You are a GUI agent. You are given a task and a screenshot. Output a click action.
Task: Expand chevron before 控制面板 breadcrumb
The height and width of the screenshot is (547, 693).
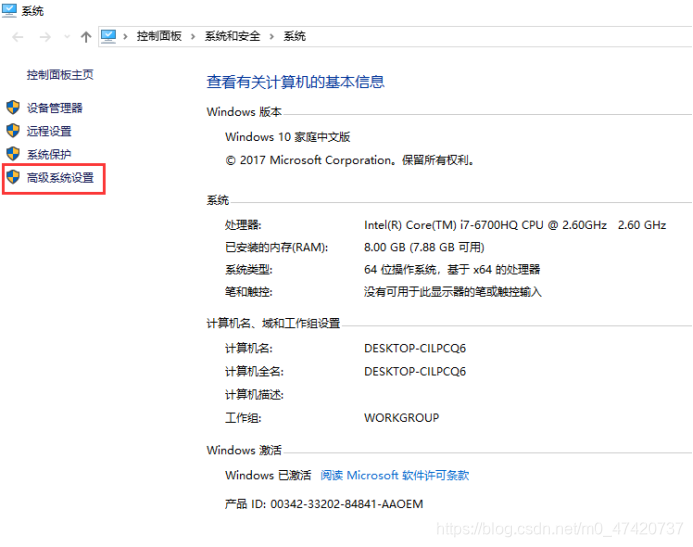[126, 37]
